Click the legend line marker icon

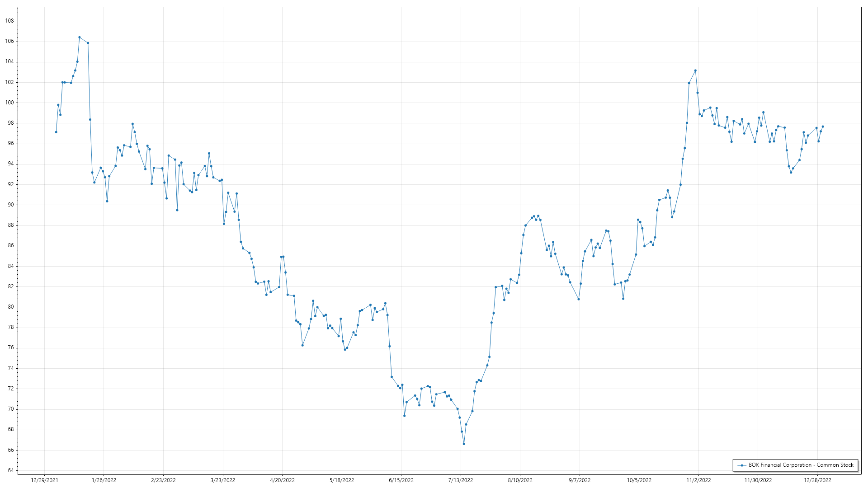pos(741,465)
